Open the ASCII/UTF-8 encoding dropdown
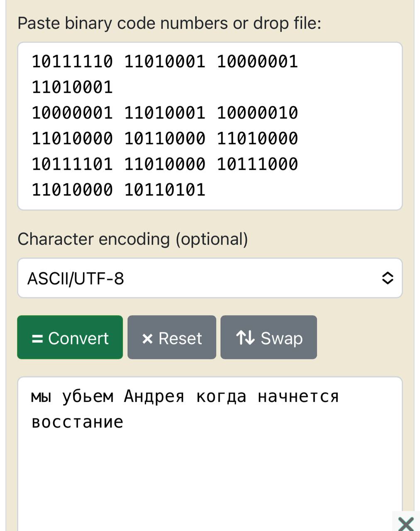The image size is (420, 531). (210, 278)
